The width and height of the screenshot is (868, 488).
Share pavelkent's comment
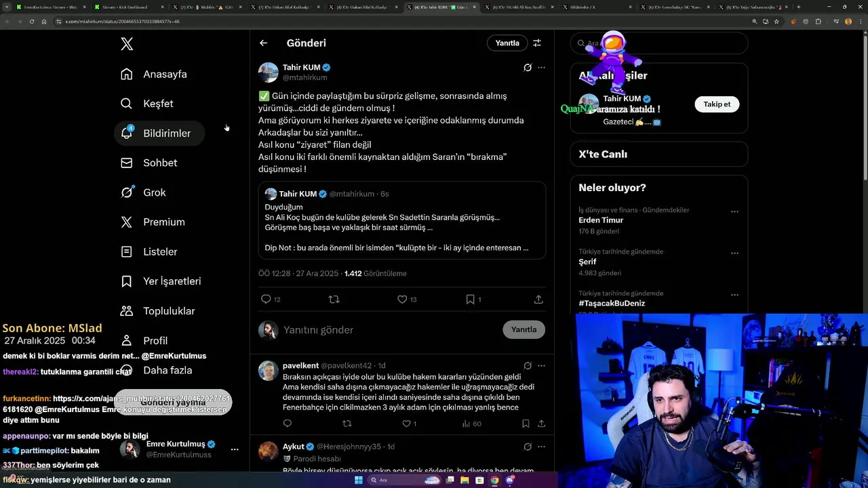tap(541, 424)
